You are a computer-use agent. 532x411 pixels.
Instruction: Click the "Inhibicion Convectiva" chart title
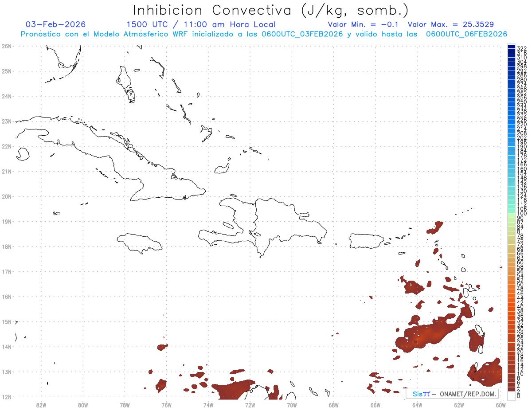271,10
